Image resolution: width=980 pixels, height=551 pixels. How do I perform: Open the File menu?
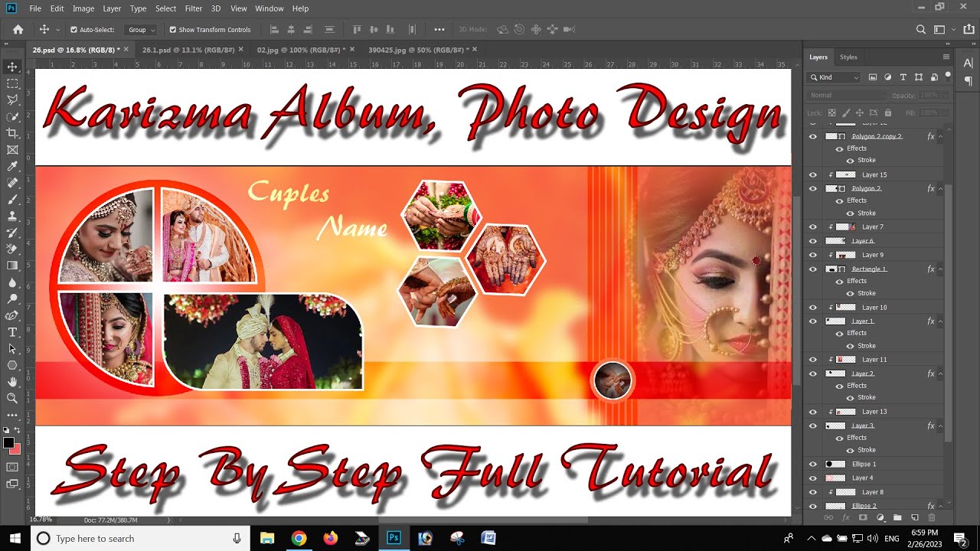point(35,8)
